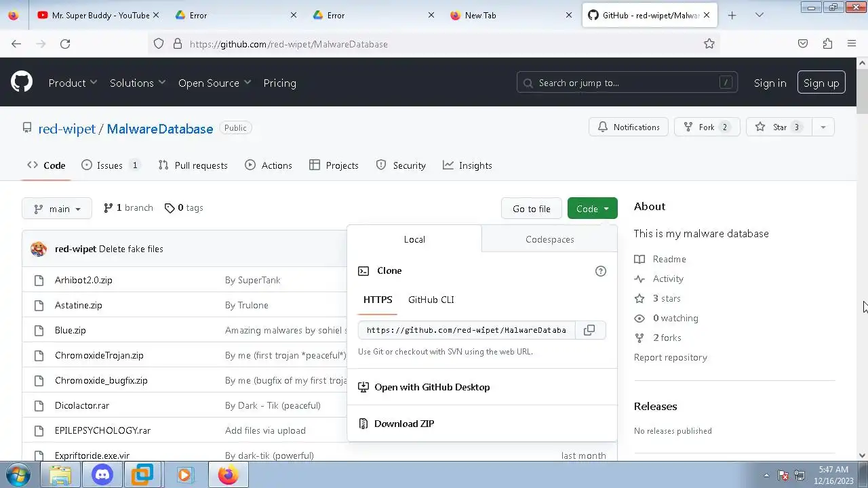This screenshot has width=868, height=488.
Task: Star the MalwareDatabase repository
Action: [778, 127]
